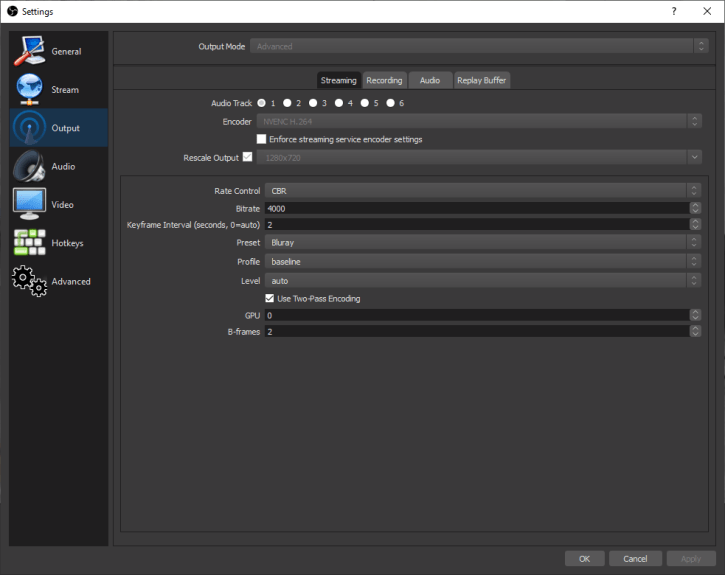Expand the Rate Control dropdown
This screenshot has width=725, height=575.
click(x=482, y=191)
